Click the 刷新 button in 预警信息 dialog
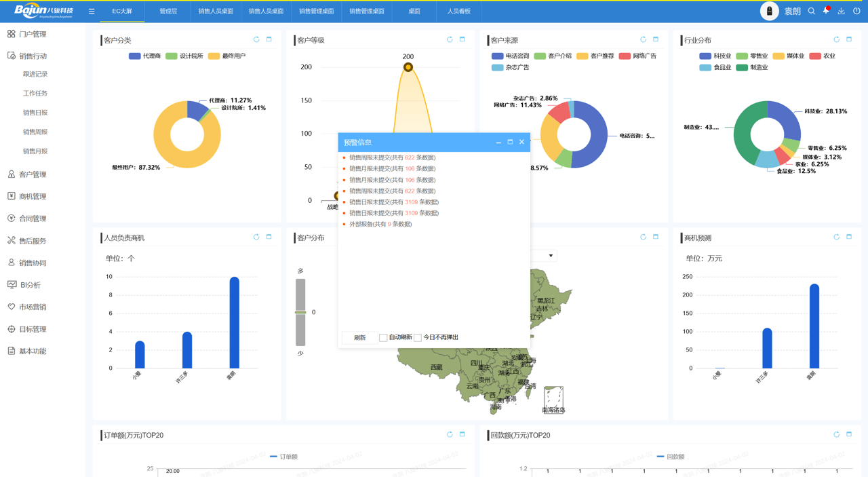868x477 pixels. (x=359, y=337)
